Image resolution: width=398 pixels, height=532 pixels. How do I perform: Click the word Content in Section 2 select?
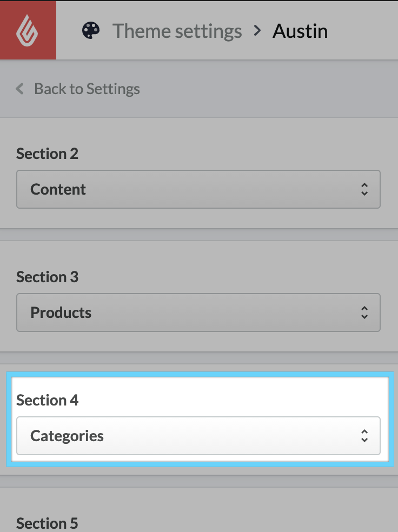(x=58, y=189)
